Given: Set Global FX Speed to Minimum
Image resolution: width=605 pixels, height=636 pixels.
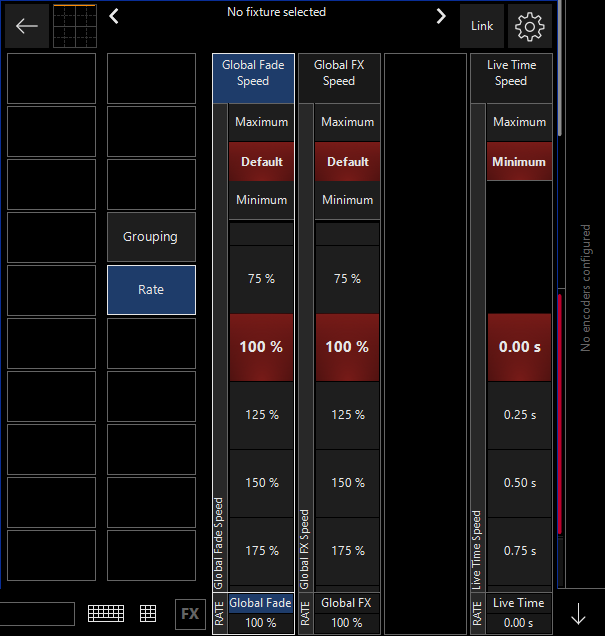Looking at the screenshot, I should (x=348, y=200).
